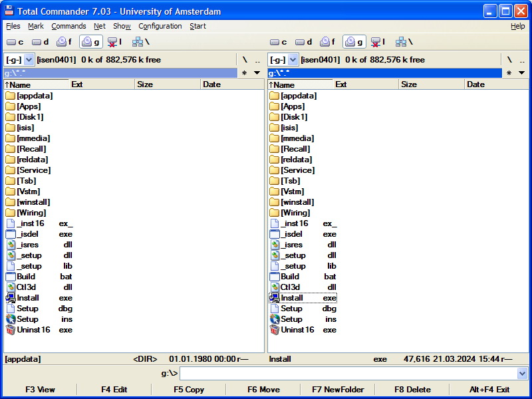Click the Uninst16 exe icon in left panel
The height and width of the screenshot is (399, 532).
(11, 330)
